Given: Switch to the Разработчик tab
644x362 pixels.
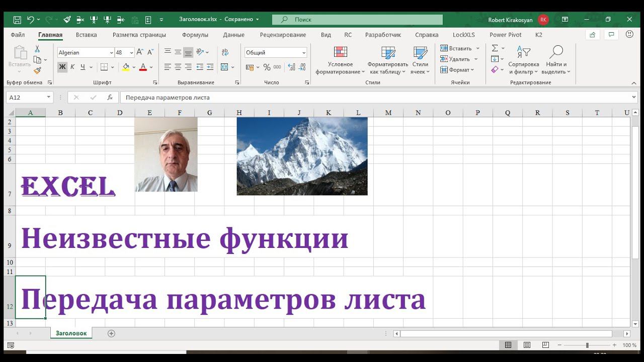Looking at the screenshot, I should point(383,35).
